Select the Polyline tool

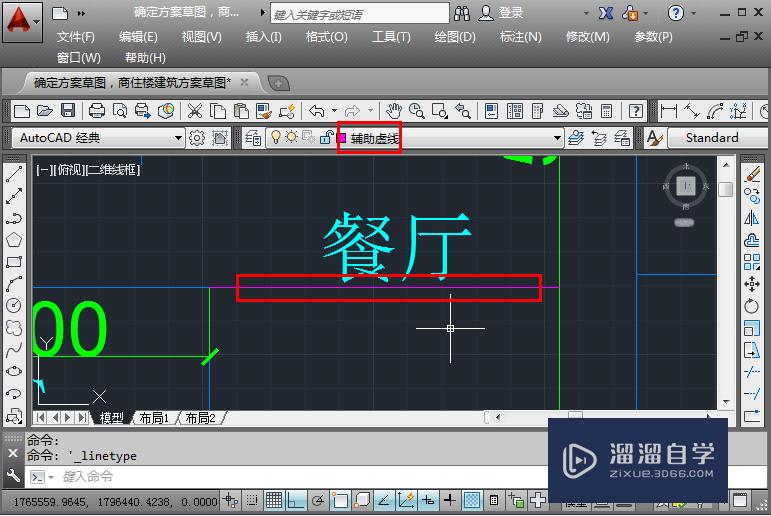(14, 218)
